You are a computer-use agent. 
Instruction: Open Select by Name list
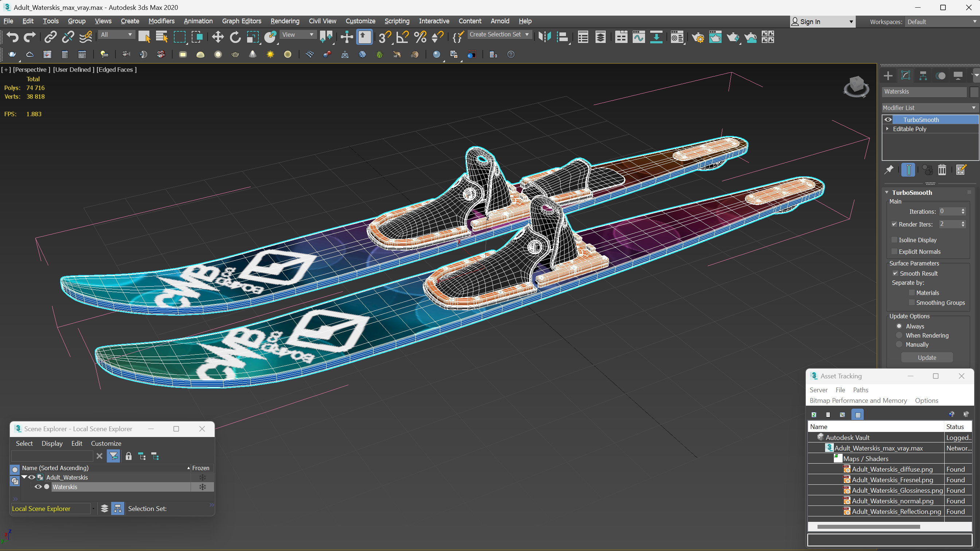click(162, 37)
